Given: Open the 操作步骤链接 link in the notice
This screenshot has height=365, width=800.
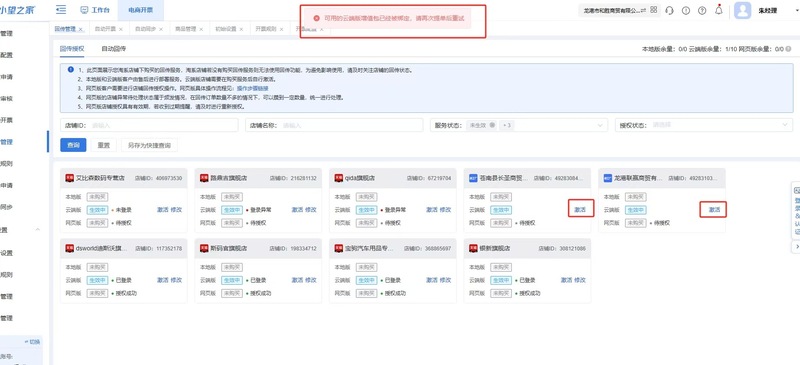Looking at the screenshot, I should coord(252,88).
